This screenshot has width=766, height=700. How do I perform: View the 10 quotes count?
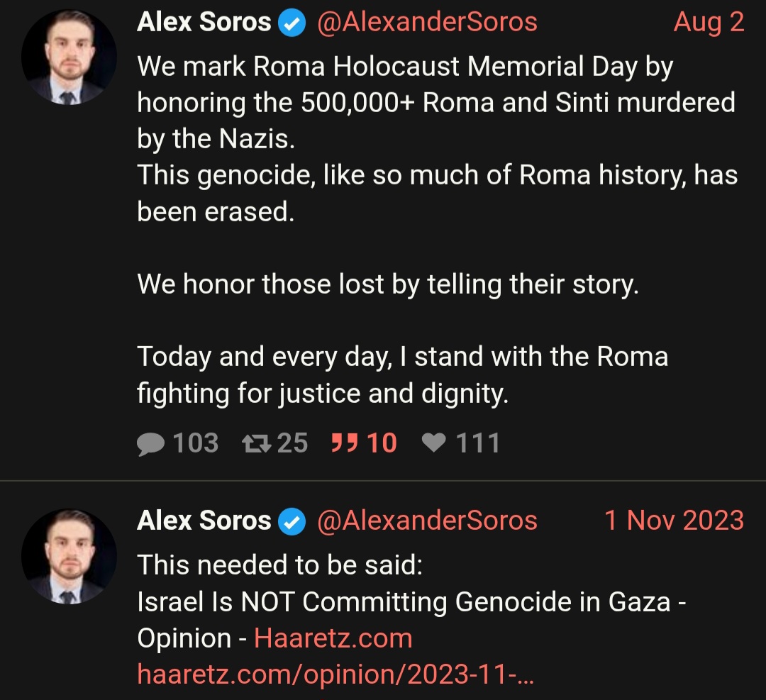pyautogui.click(x=382, y=443)
